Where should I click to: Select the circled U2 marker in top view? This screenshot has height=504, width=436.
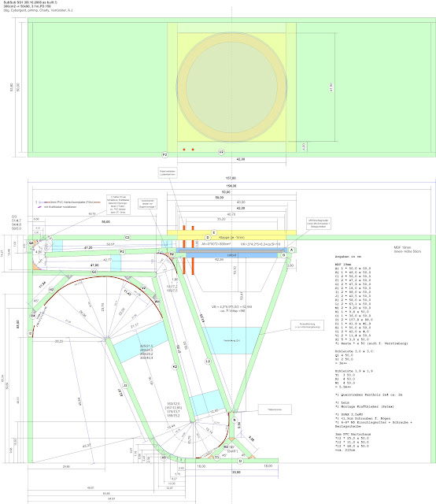(221, 152)
